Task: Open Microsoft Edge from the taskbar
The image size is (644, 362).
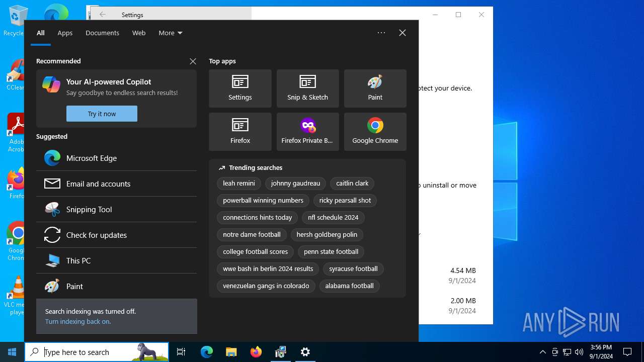Action: tap(207, 352)
